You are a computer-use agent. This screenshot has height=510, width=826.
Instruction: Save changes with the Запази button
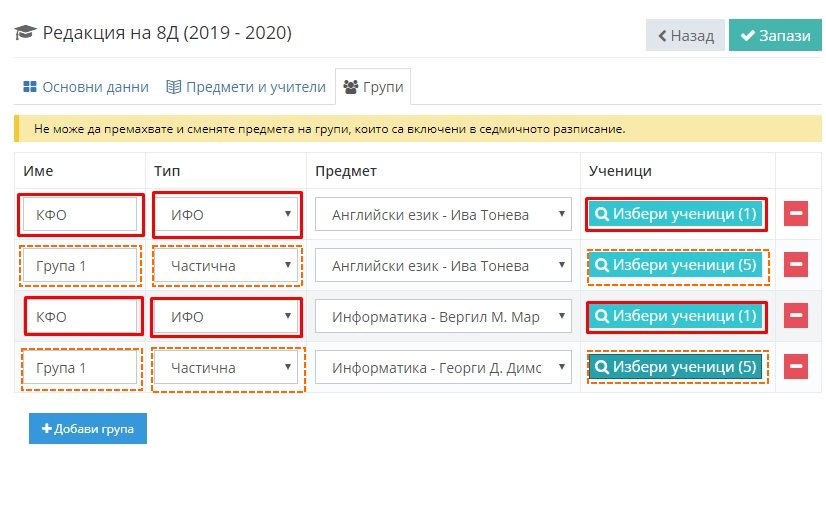tap(775, 35)
